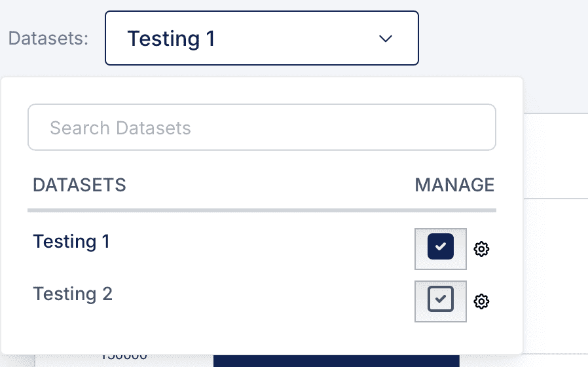Uncheck the Testing 1 dataset checkbox
588x367 pixels.
(440, 246)
